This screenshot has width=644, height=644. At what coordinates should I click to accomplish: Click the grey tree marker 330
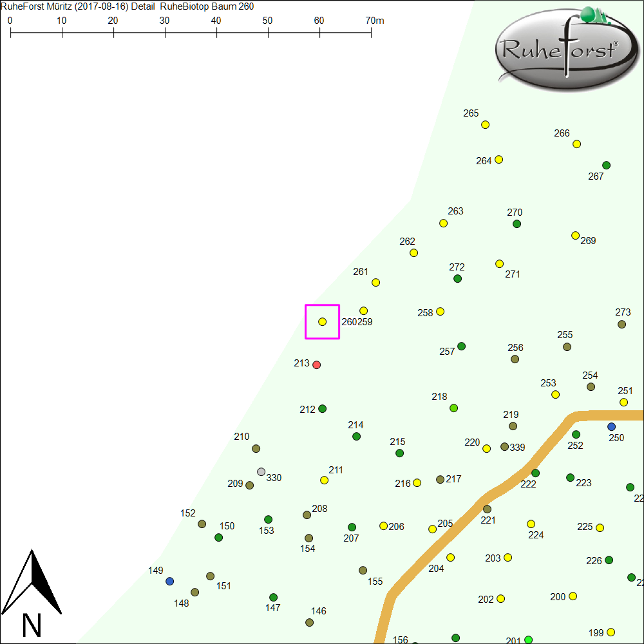261,471
